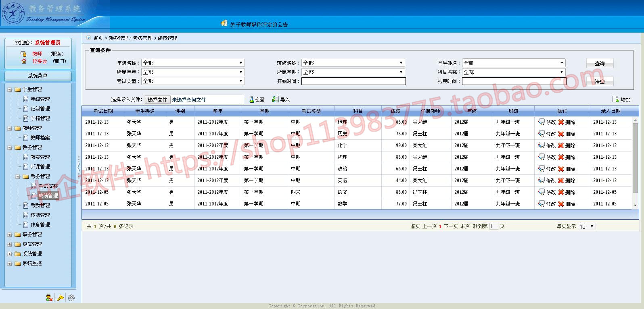The height and width of the screenshot is (309, 644).
Task: Collapse the sidebar using the splitter arrow
Action: click(79, 167)
